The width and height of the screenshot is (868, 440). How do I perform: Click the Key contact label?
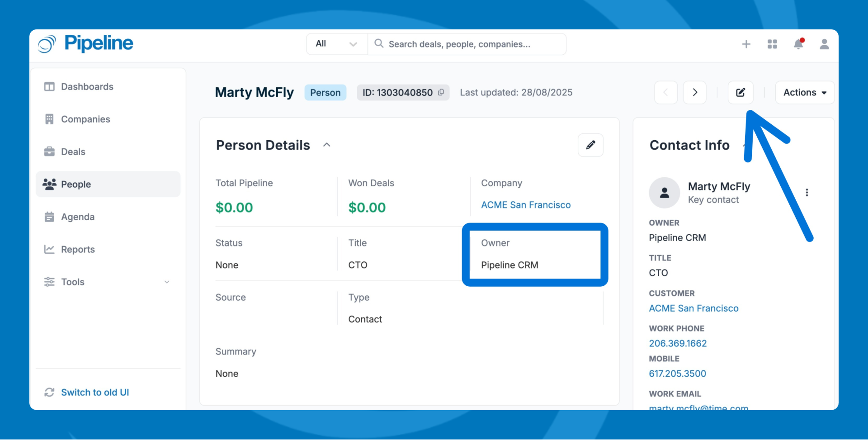pyautogui.click(x=713, y=200)
